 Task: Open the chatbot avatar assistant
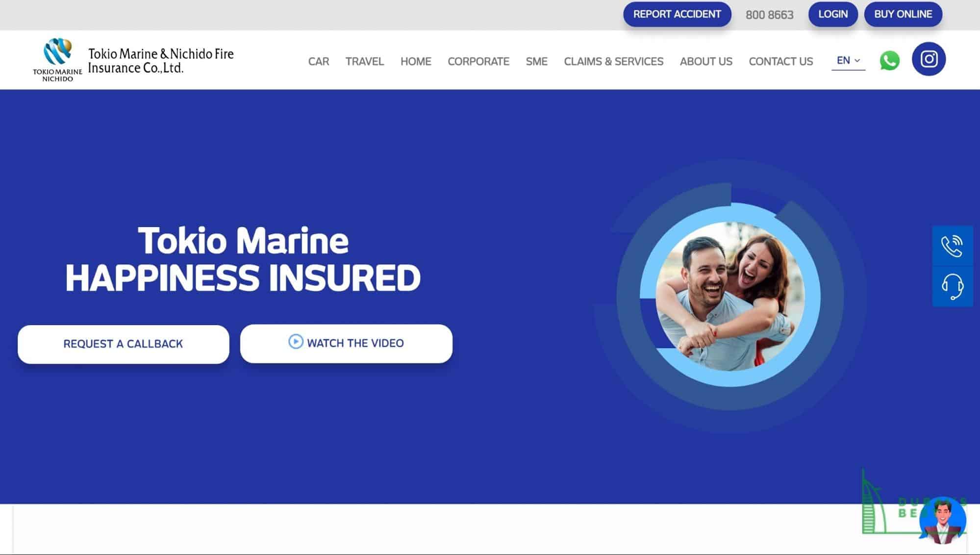pyautogui.click(x=942, y=521)
